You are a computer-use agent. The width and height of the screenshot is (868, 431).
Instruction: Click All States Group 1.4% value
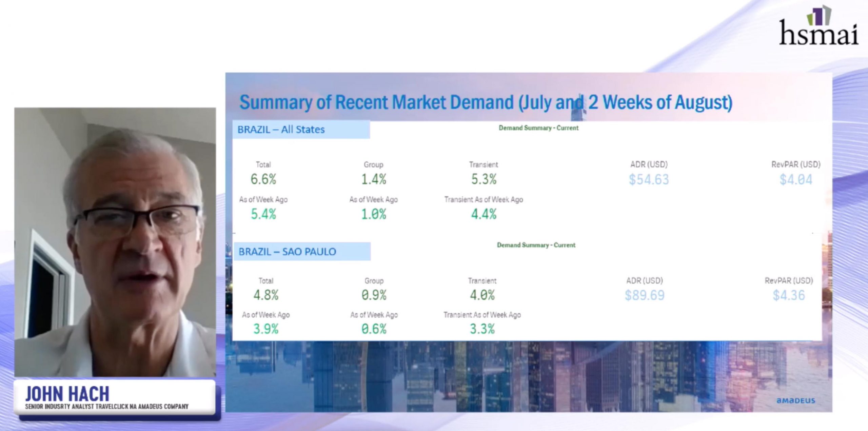coord(374,179)
